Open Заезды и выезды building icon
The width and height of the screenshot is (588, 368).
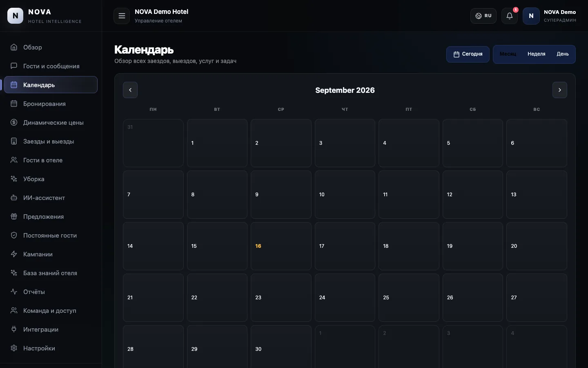(14, 141)
